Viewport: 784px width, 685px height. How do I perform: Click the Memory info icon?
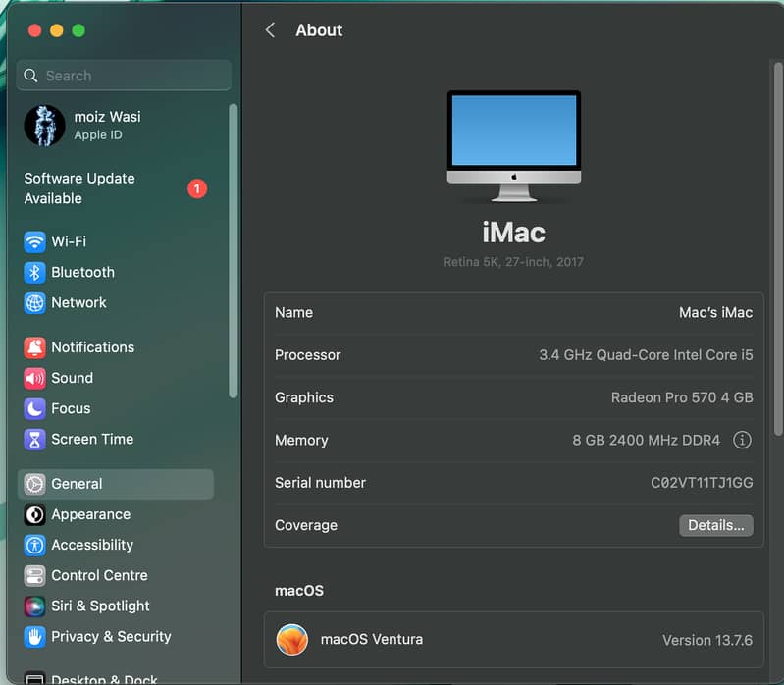click(x=742, y=440)
